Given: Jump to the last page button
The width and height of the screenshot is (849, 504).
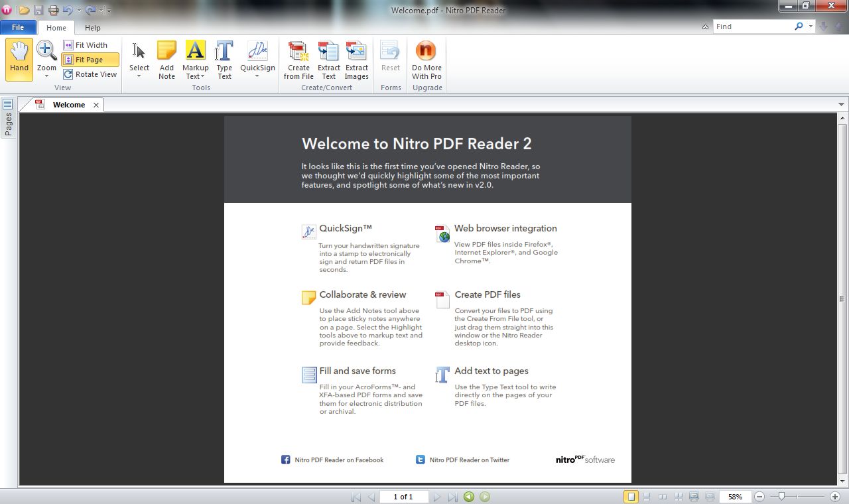Looking at the screenshot, I should click(452, 497).
